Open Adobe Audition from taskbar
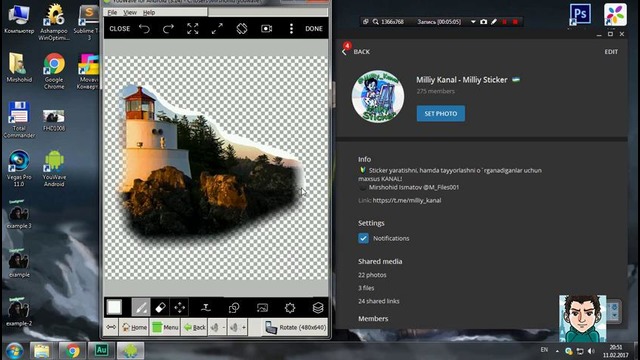This screenshot has width=640, height=360. point(101,351)
